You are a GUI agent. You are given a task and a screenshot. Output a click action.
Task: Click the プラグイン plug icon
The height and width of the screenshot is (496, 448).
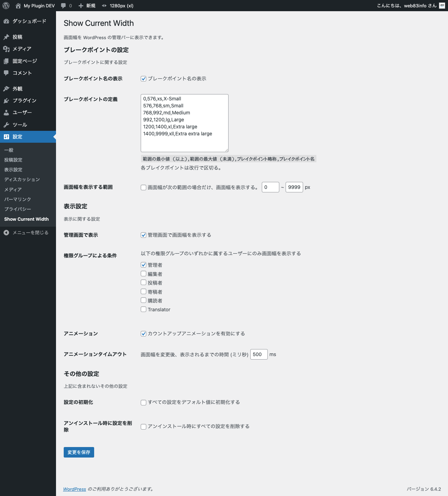[x=6, y=101]
